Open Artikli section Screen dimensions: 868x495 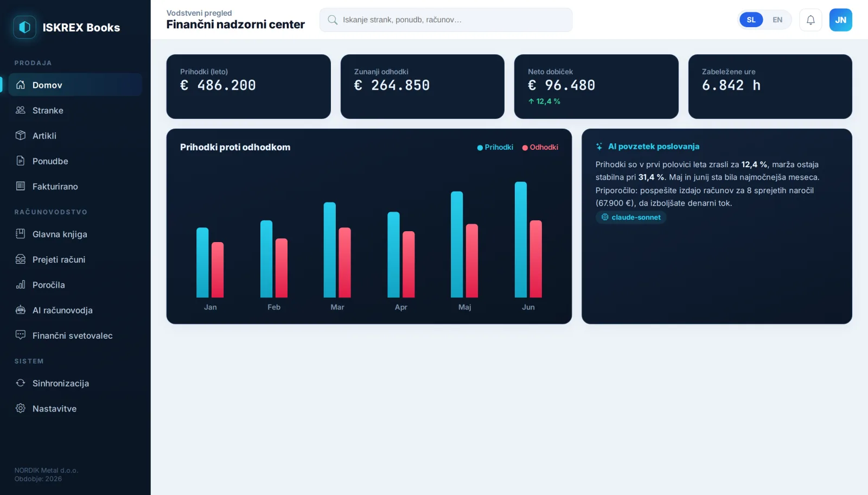75,136
